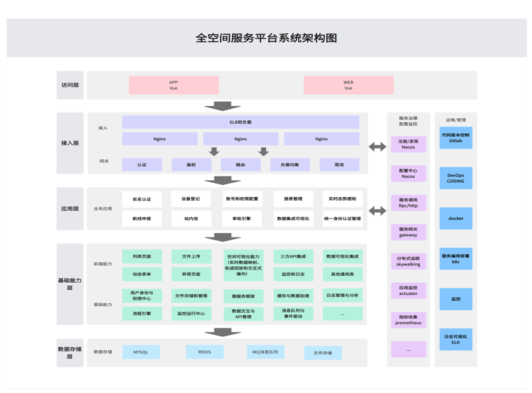Select the 数据交互与API管理 box
This screenshot has height=393, width=532.
pos(243,314)
